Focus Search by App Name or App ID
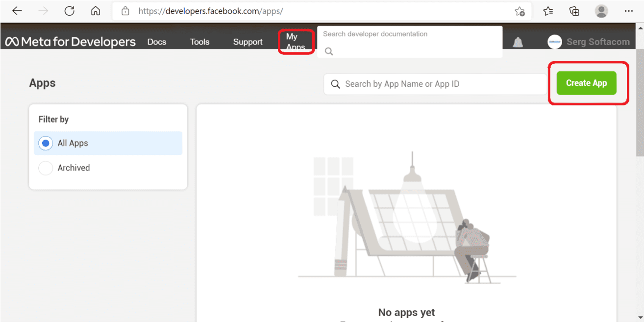The width and height of the screenshot is (644, 324). pos(435,84)
